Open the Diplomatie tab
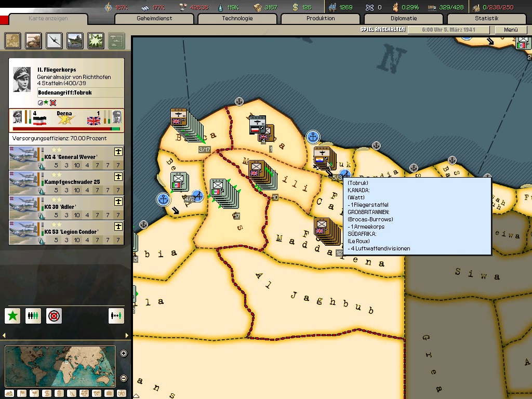Viewport: 532px width, 399px height. 403,19
